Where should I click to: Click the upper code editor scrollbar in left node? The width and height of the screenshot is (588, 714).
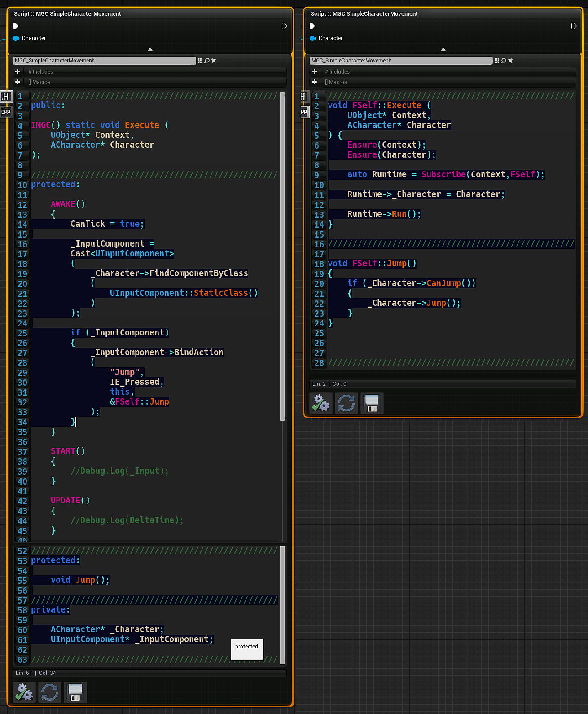pos(282,256)
